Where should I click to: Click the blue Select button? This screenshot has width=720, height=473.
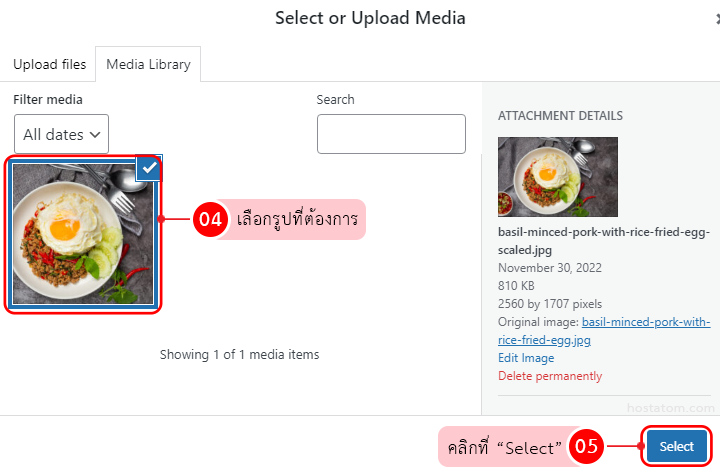tap(676, 446)
